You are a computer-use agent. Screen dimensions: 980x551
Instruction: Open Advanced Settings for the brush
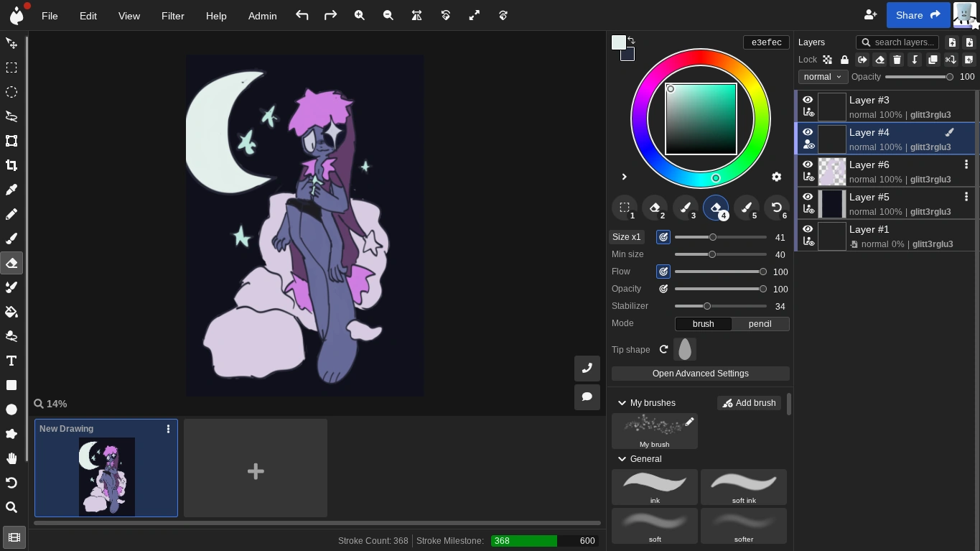pyautogui.click(x=700, y=374)
